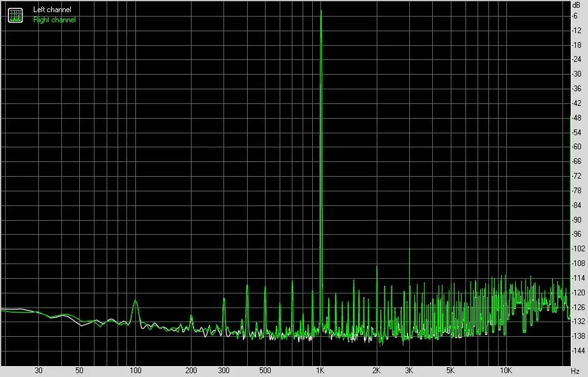Click the 30 frequency axis label
Screen dimensions: 588x377
[38, 371]
